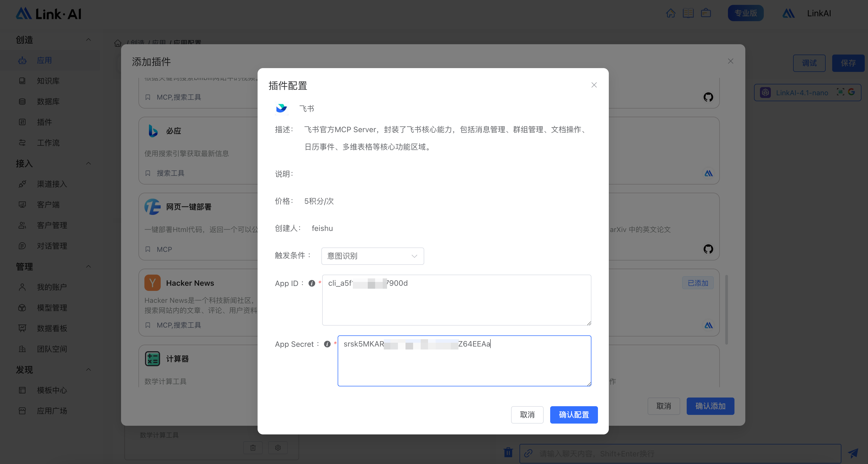
Task: Open 工作流 in the sidebar
Action: [50, 143]
